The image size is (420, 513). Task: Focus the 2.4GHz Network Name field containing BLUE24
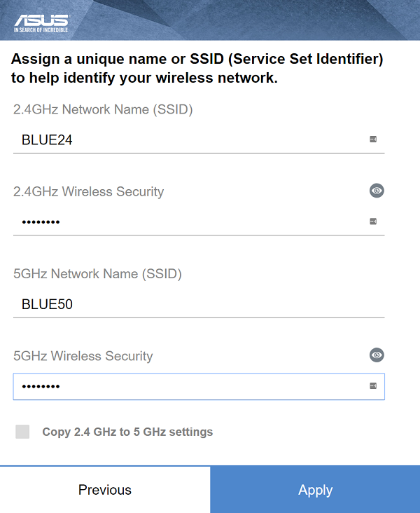[199, 139]
